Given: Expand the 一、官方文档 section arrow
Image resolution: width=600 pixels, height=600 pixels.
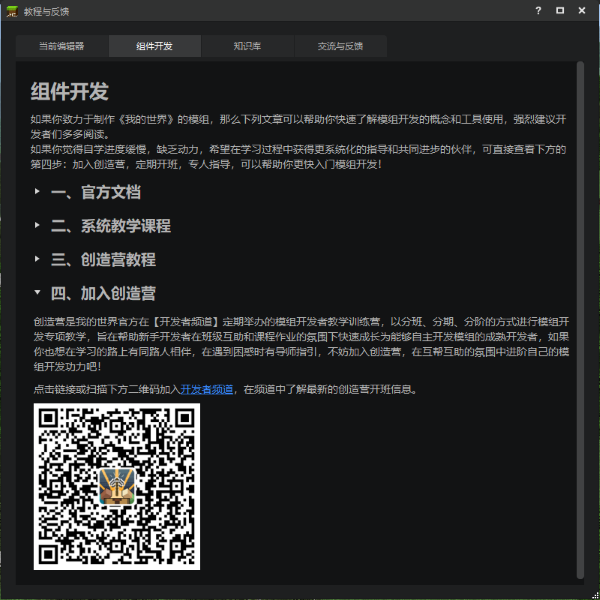Looking at the screenshot, I should tap(37, 191).
